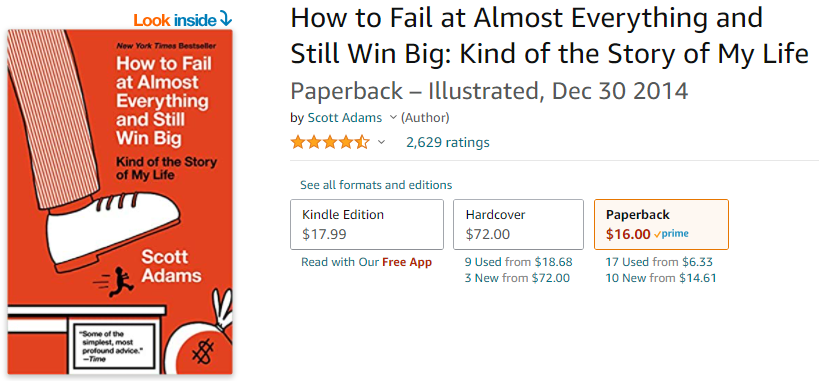View 10 New paperback offers from $14.61
The image size is (828, 381).
click(661, 278)
